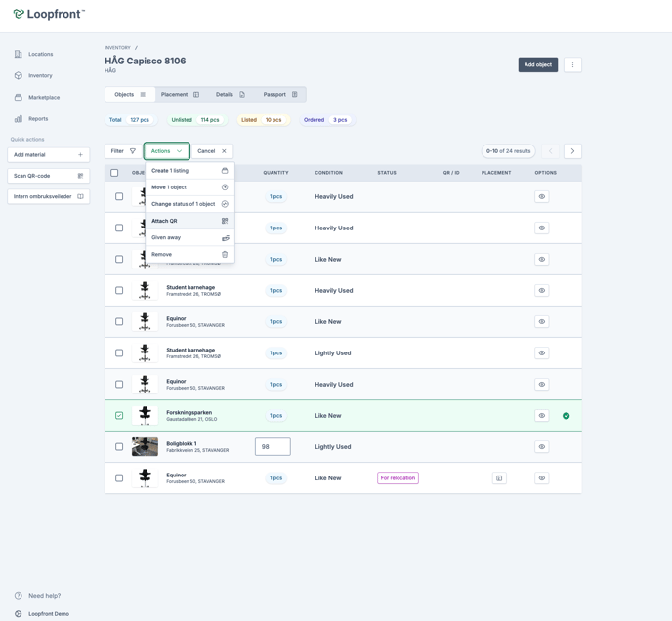Choose Attach QR from the Actions menu

pos(189,221)
